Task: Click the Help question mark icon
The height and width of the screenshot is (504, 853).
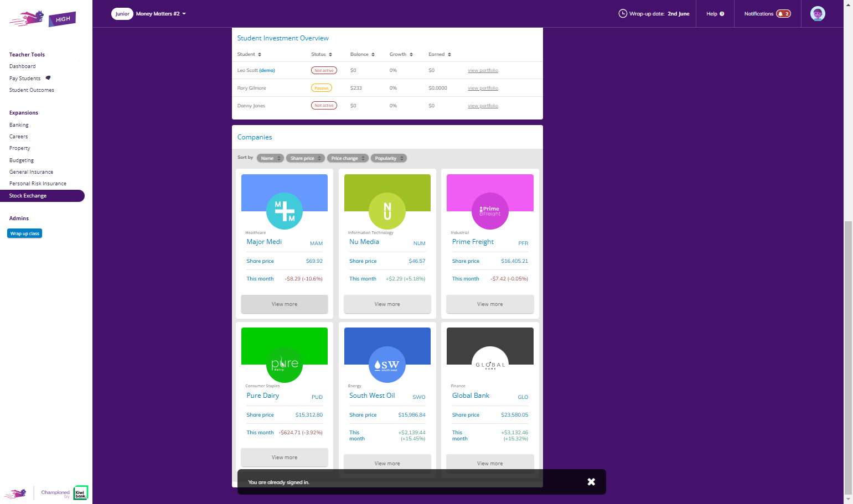Action: click(722, 14)
